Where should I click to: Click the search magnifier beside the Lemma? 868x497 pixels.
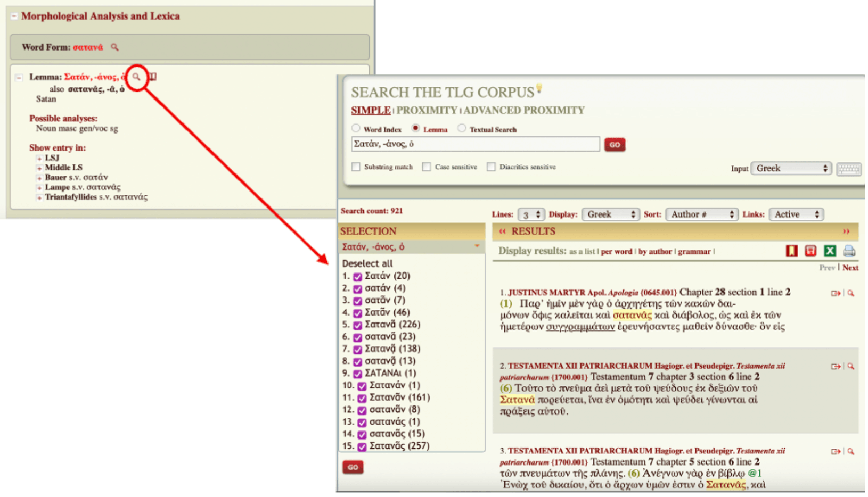[137, 77]
